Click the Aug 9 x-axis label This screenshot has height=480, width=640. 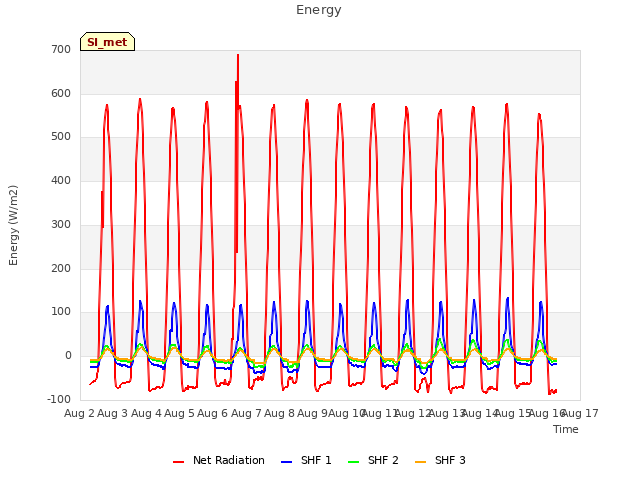click(x=313, y=413)
